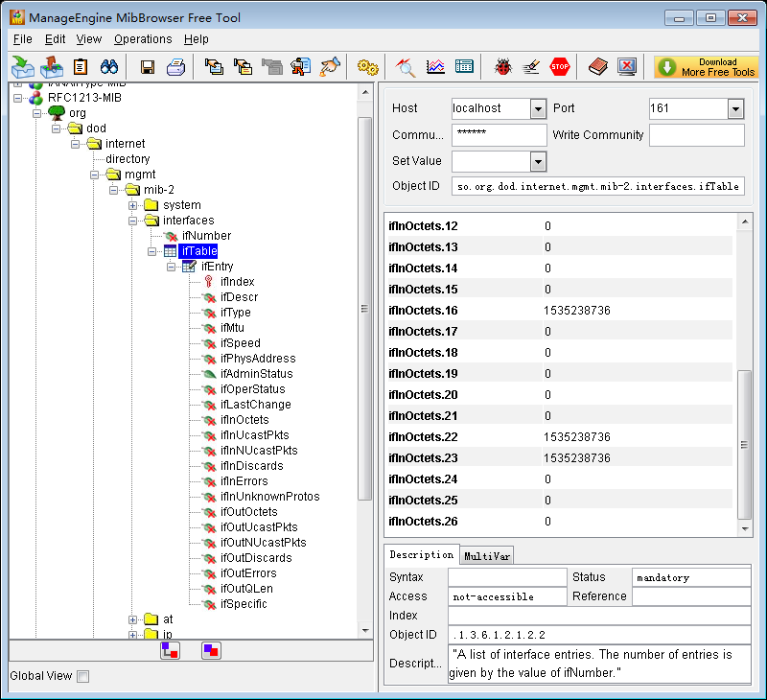767x700 pixels.
Task: Open the Edit menu
Action: click(x=55, y=39)
